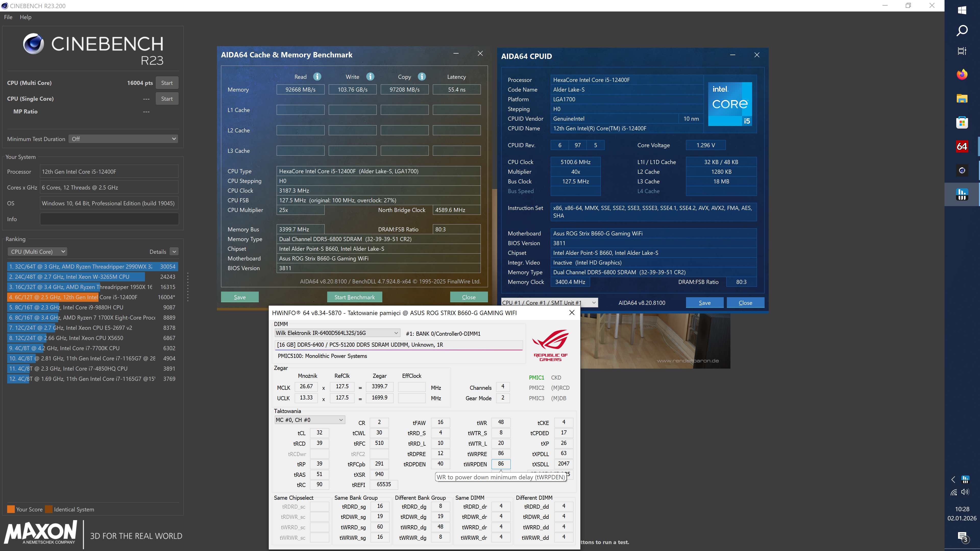This screenshot has height=551, width=980.
Task: Expand the CPU (Multi Core) ranking dropdown
Action: click(x=37, y=252)
